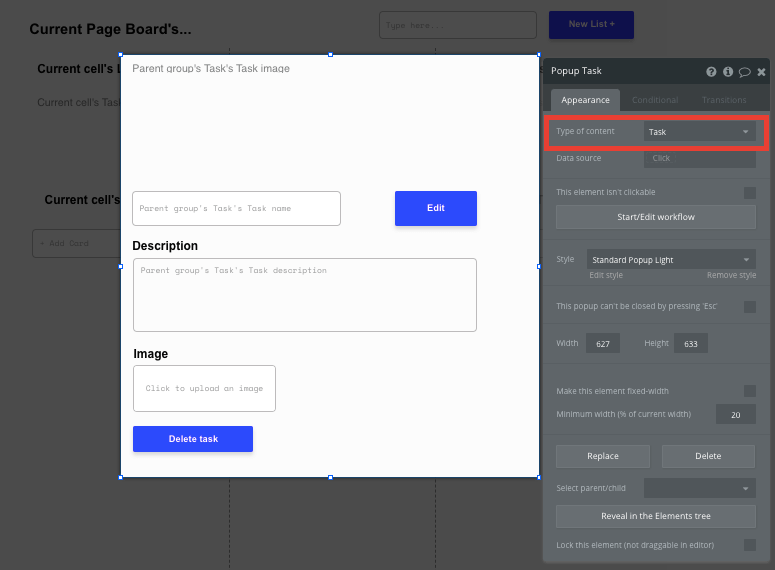
Task: Click the Delete button in property panel
Action: [708, 456]
